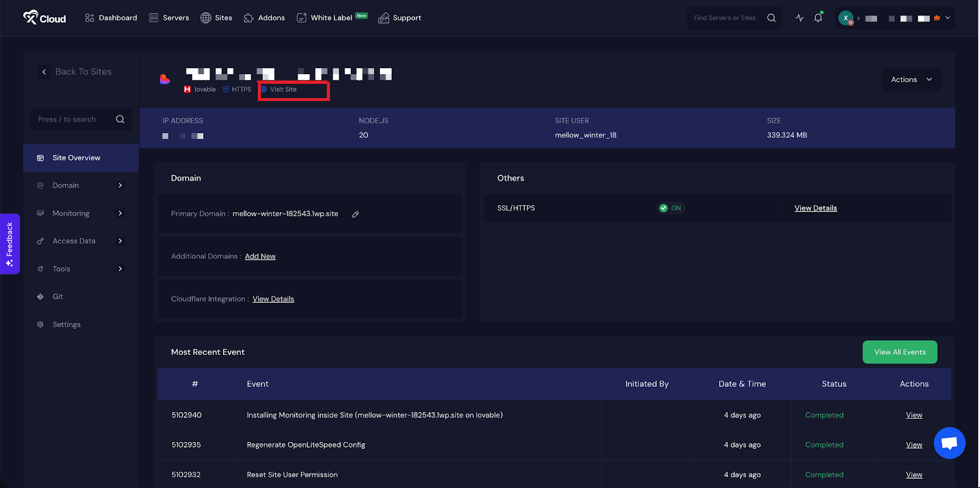The height and width of the screenshot is (488, 980).
Task: Open the live chat bubble
Action: [x=949, y=443]
